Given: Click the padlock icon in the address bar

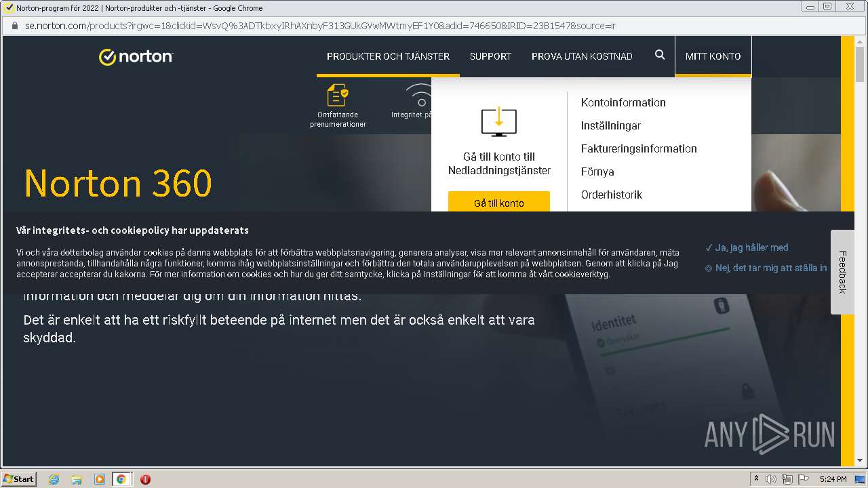Looking at the screenshot, I should pos(14,26).
